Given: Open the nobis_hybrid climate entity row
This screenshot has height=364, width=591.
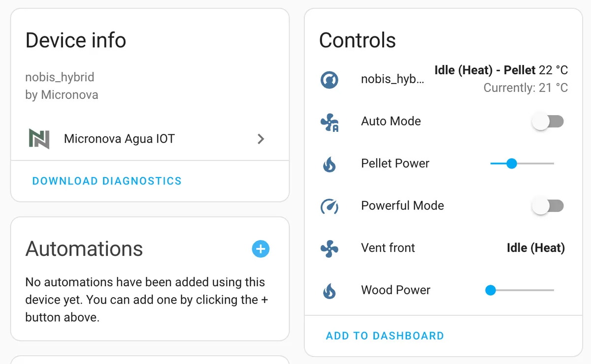Looking at the screenshot, I should [x=443, y=79].
